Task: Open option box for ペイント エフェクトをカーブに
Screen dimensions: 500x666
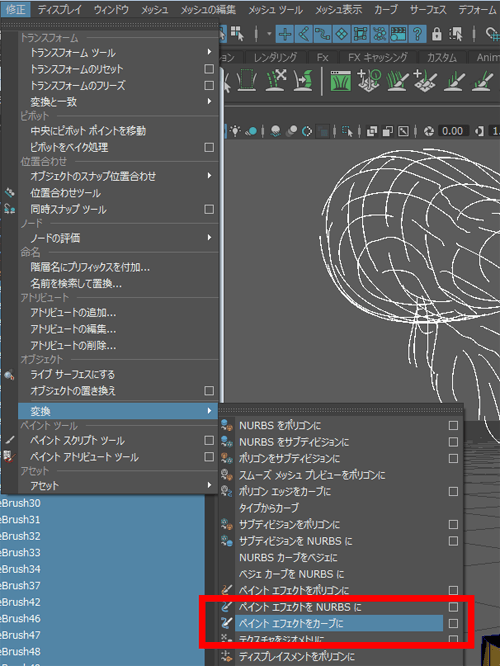Action: point(453,624)
